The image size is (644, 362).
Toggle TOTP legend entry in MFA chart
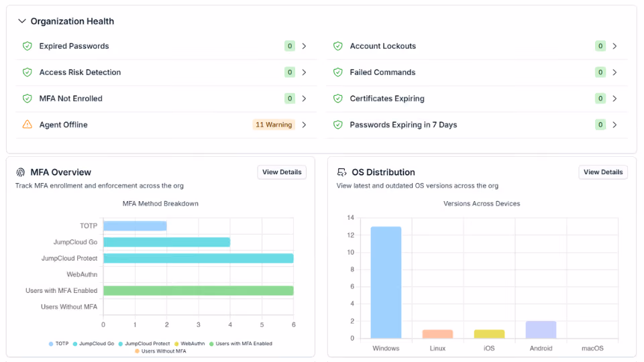click(x=59, y=343)
